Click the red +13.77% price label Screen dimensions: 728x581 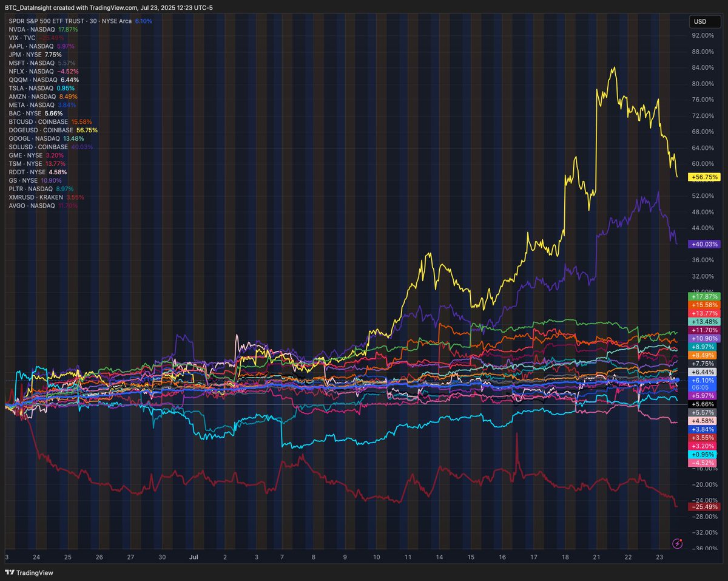pyautogui.click(x=703, y=313)
